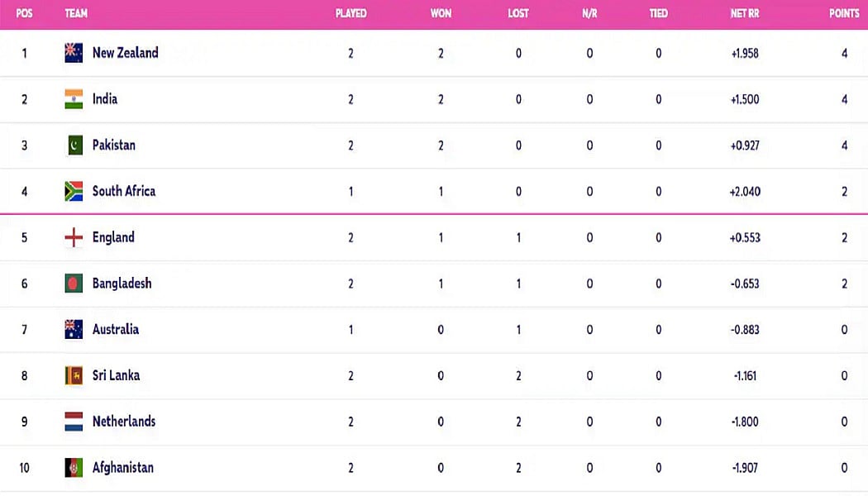The height and width of the screenshot is (496, 868).
Task: Sort by the NET RR column header
Action: tap(745, 13)
